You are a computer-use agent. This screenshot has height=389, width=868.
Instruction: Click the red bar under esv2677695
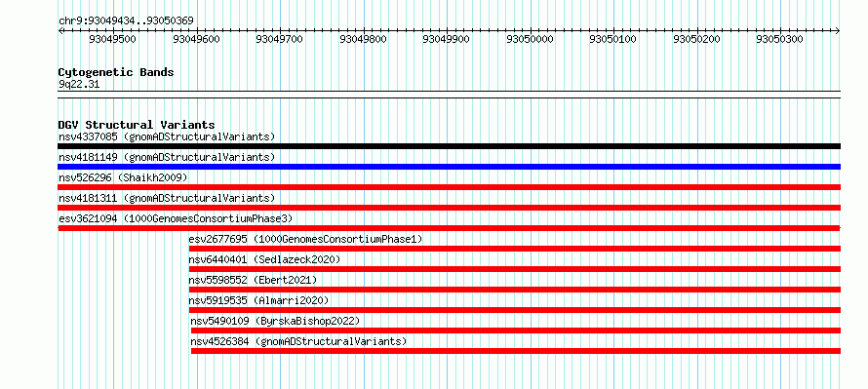tap(514, 249)
